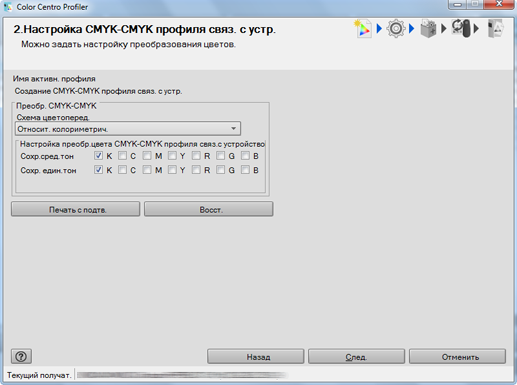Check R in the Сохр. един.тон row
Image resolution: width=517 pixels, height=385 pixels.
coord(196,170)
